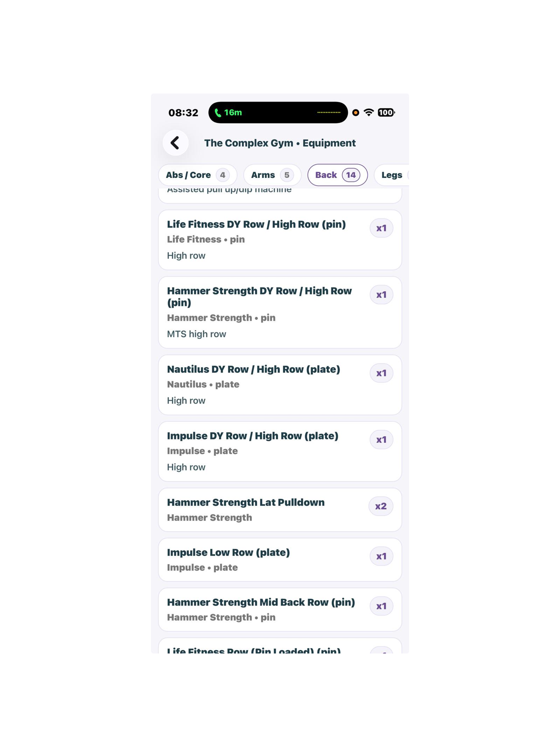Select the Abs / Core tab
This screenshot has width=560, height=747.
pos(198,175)
